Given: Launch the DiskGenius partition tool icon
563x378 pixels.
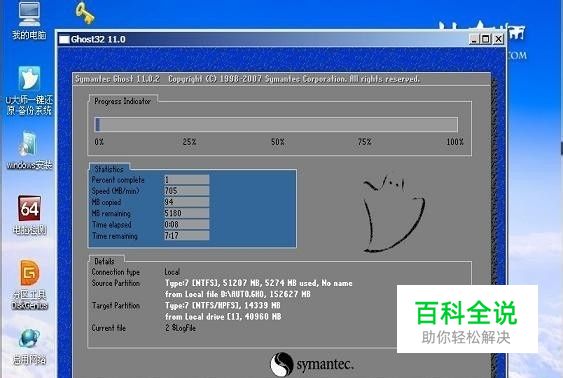Looking at the screenshot, I should tap(29, 284).
